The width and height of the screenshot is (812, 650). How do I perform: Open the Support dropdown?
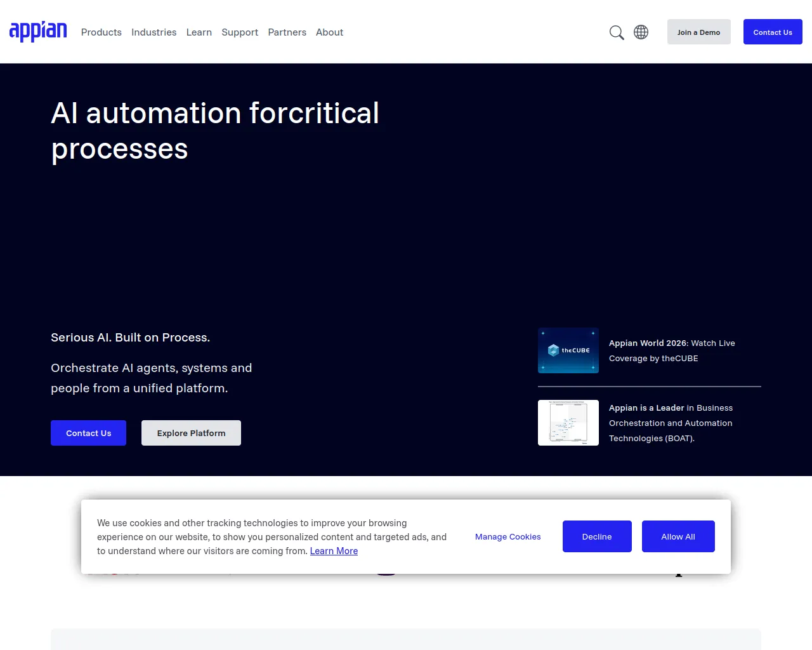tap(239, 32)
